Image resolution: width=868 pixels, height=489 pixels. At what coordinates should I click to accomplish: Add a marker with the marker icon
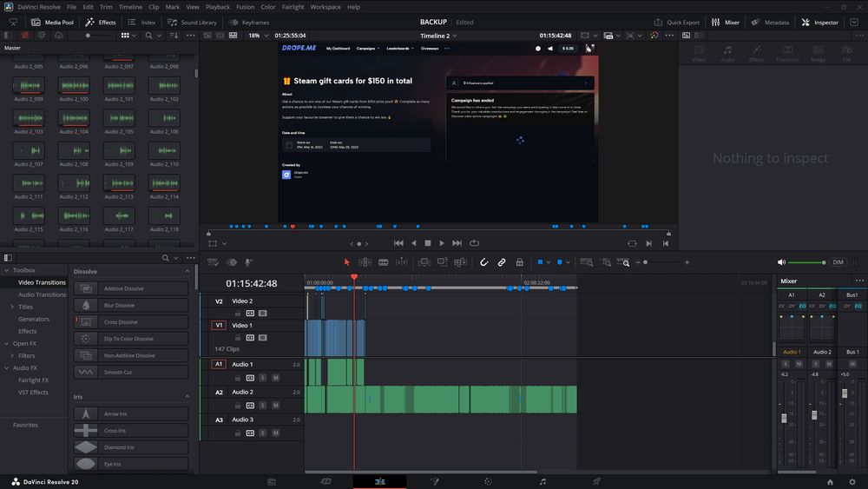(x=559, y=262)
